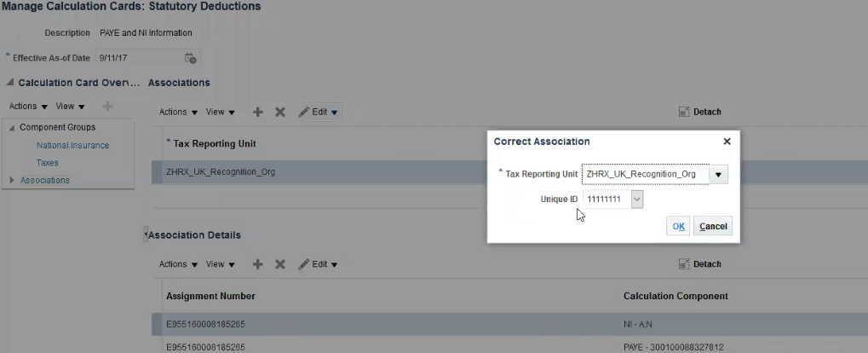Detach the Associations table

699,112
